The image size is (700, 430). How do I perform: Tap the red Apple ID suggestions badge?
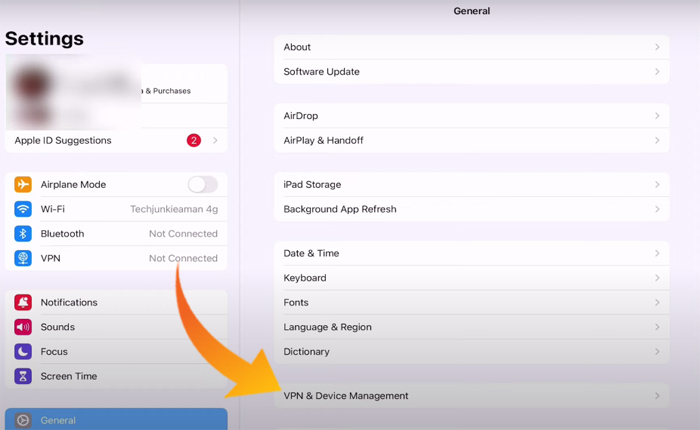pos(193,141)
